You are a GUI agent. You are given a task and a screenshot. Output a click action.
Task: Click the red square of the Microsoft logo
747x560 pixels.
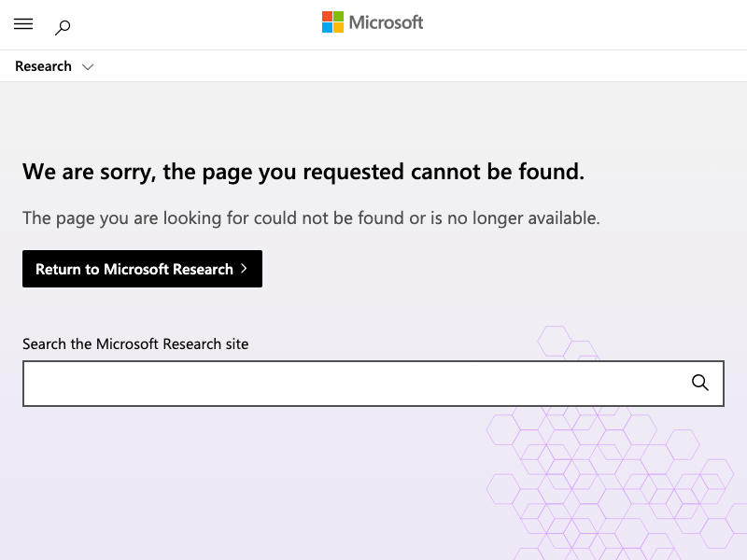pyautogui.click(x=328, y=17)
